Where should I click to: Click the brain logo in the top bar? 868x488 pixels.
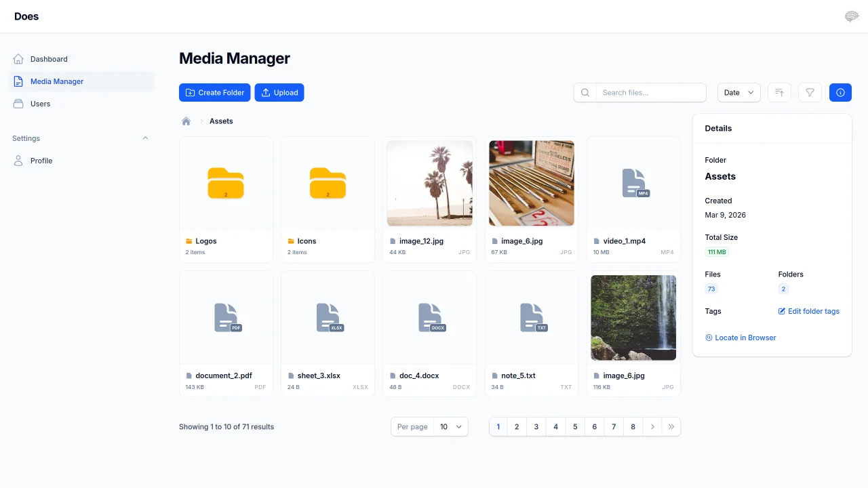click(x=851, y=16)
